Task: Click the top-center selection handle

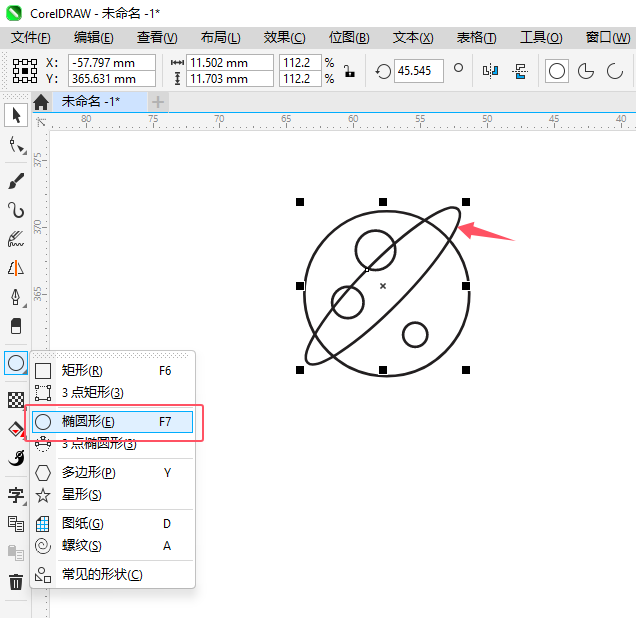Action: [x=383, y=202]
